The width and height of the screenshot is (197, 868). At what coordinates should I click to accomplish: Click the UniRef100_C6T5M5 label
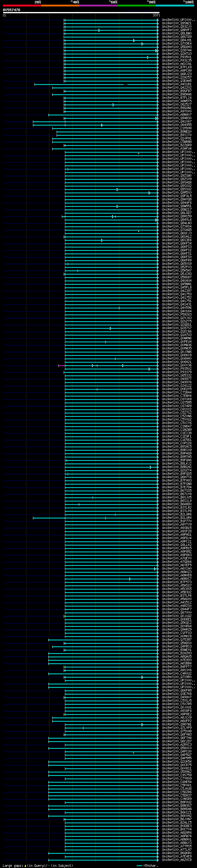pyautogui.click(x=177, y=402)
